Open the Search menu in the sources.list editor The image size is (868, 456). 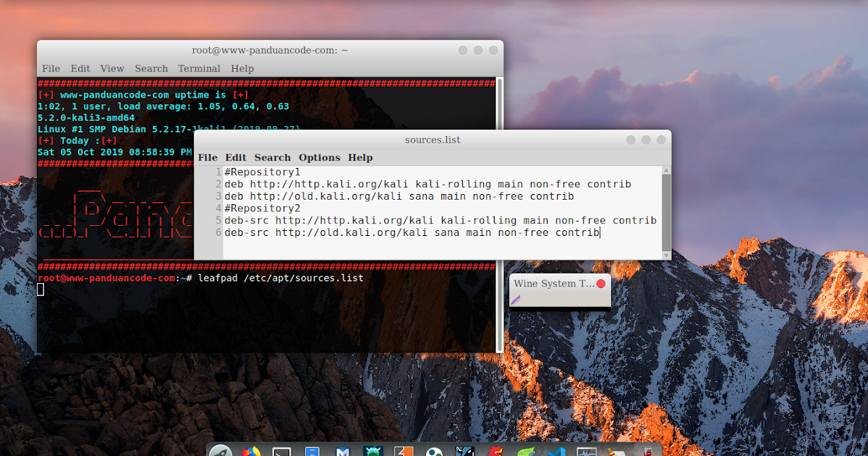tap(273, 158)
